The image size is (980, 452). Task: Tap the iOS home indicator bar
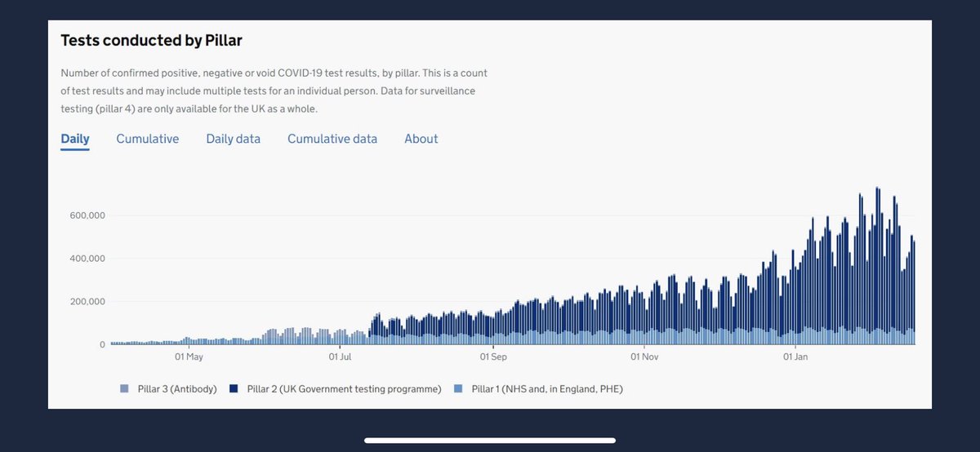(490, 441)
